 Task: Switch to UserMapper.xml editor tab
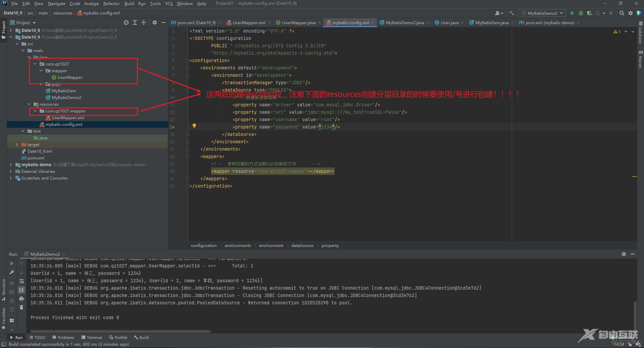[x=249, y=22]
